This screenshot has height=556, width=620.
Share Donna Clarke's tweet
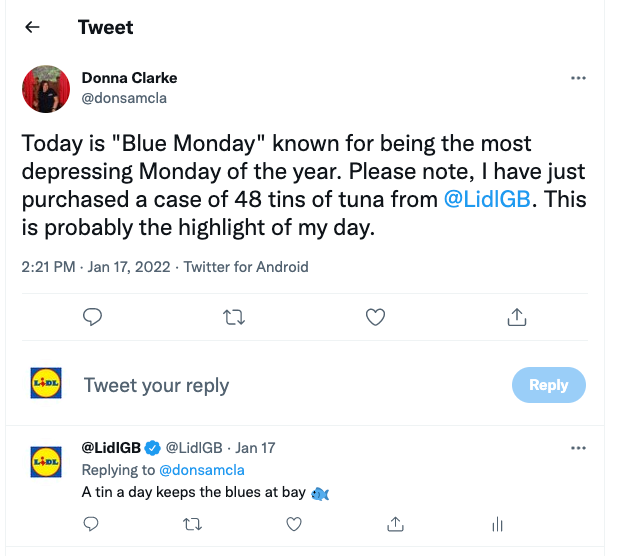click(x=517, y=317)
